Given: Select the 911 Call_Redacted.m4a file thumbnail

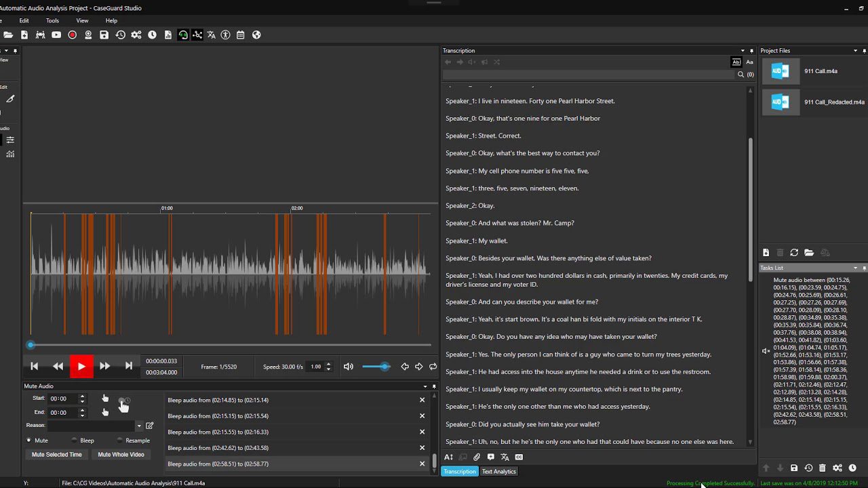Looking at the screenshot, I should [x=781, y=102].
